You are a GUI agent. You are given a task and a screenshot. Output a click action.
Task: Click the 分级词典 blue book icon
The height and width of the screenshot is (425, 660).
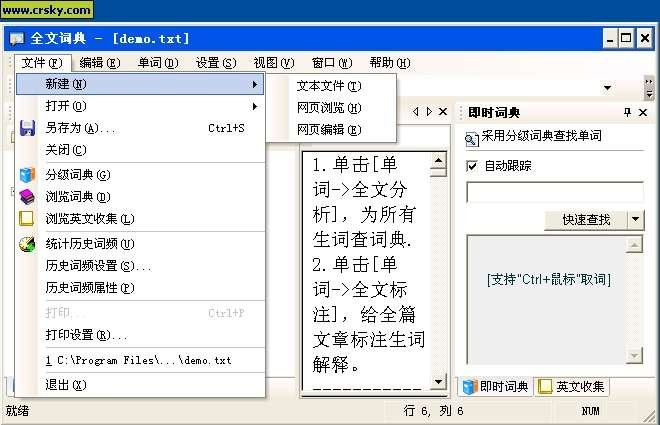27,175
